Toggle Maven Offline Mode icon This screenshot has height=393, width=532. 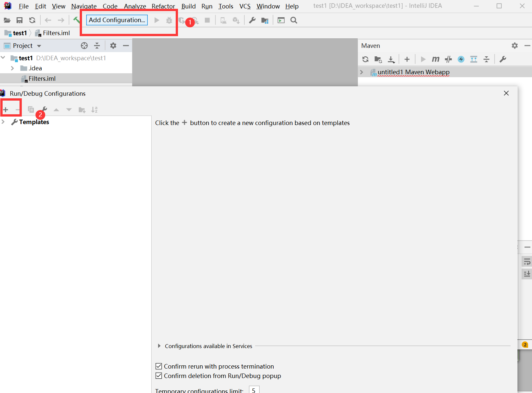pyautogui.click(x=448, y=59)
